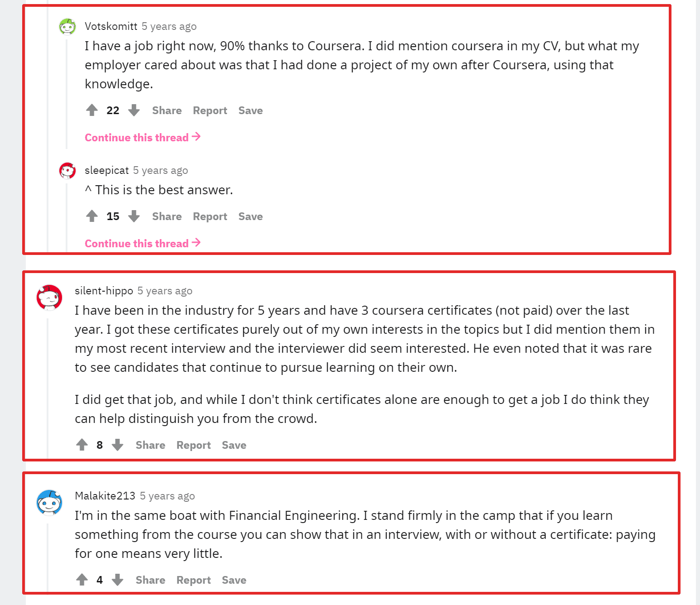Report Malakite213's comment
Viewport: 700px width, 605px height.
click(x=193, y=580)
